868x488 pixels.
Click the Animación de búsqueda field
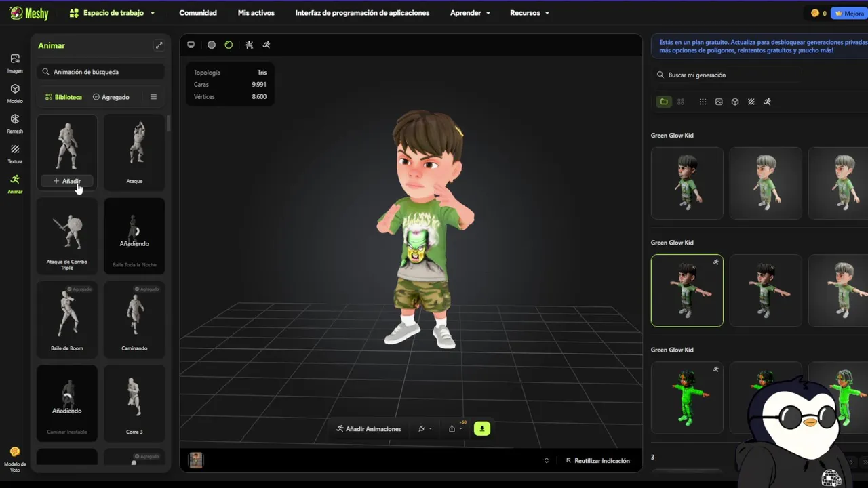[100, 72]
